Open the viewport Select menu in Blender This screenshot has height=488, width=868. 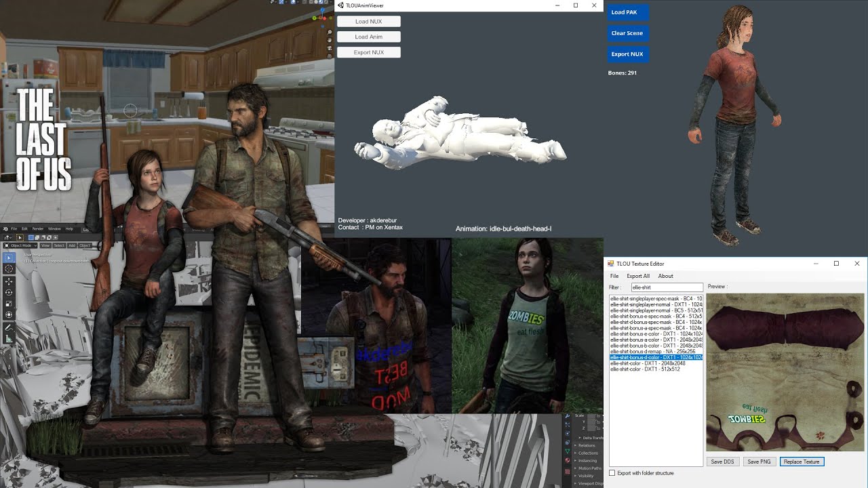click(59, 245)
